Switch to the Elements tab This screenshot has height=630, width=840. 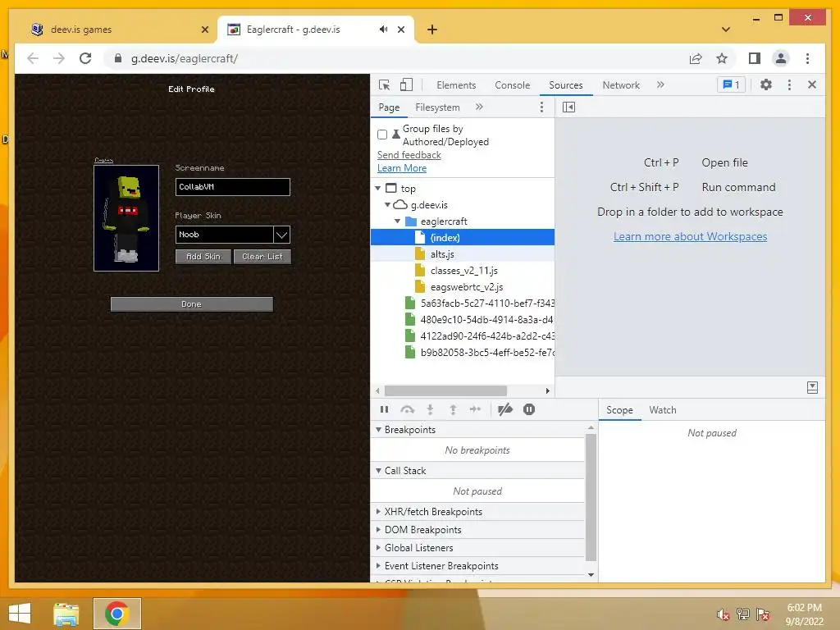click(456, 85)
